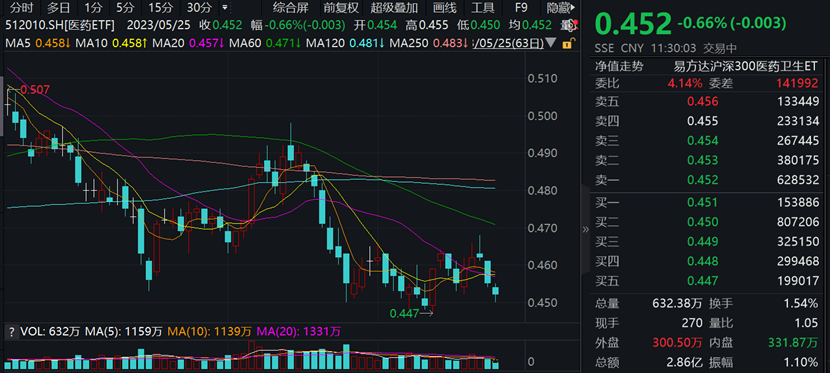830x373 pixels.
Task: Click the 买五 0.447 bid row
Action: pyautogui.click(x=707, y=281)
